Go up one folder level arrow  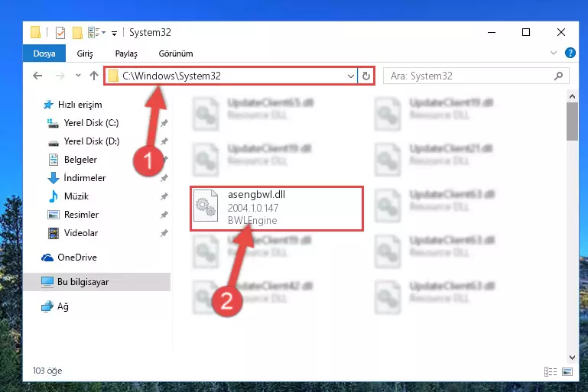tap(94, 76)
